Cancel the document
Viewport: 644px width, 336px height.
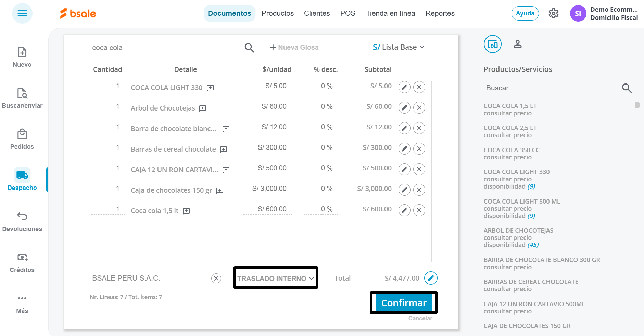click(x=420, y=318)
